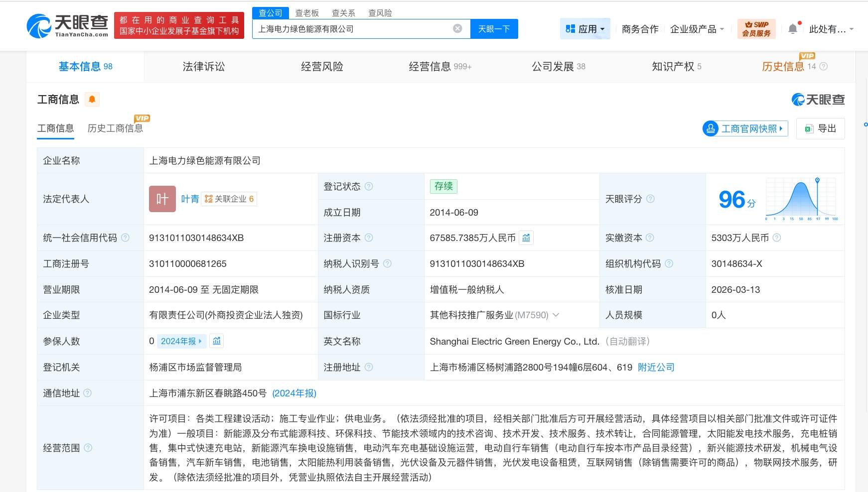The height and width of the screenshot is (492, 868).
Task: Click the help icon next to 天眼评分
Action: pyautogui.click(x=650, y=199)
